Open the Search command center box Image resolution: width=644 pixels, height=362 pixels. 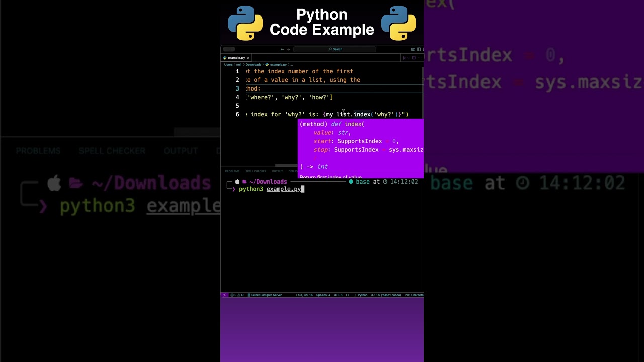tap(335, 49)
